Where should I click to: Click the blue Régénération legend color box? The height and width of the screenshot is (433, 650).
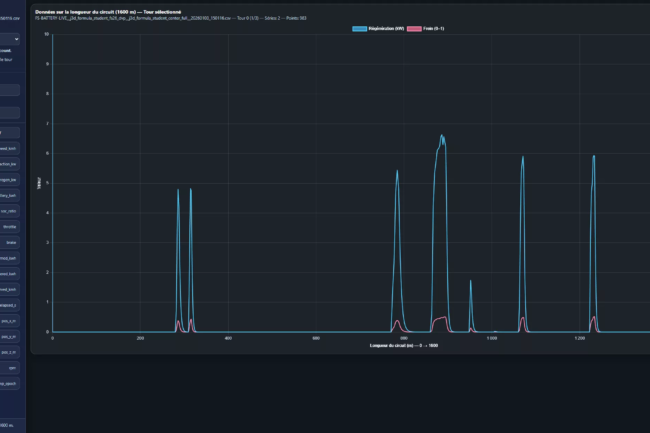pos(360,30)
